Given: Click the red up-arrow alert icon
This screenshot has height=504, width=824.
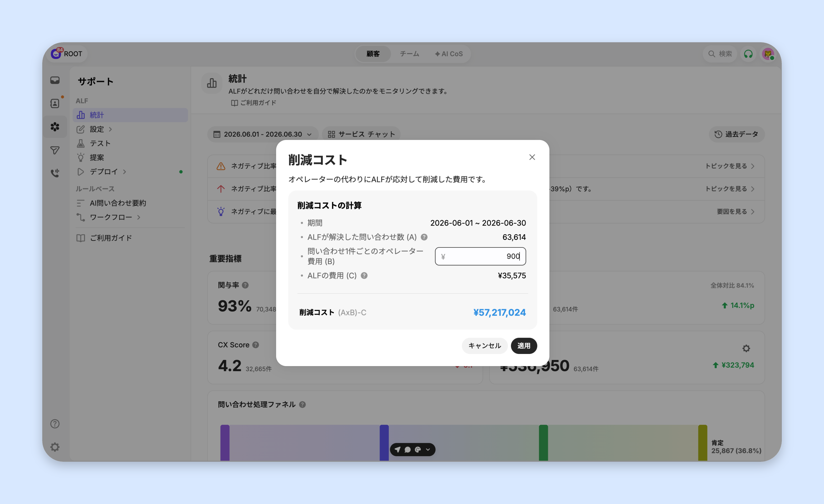Looking at the screenshot, I should pyautogui.click(x=221, y=189).
